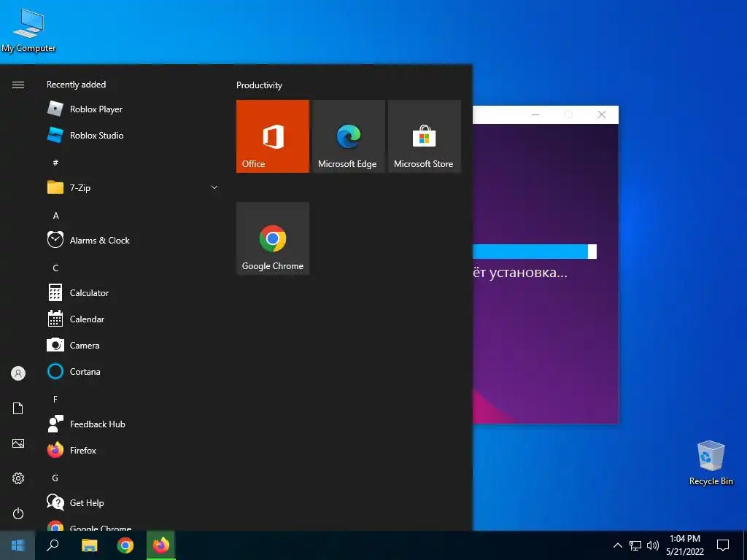Click the 'G' letter group header

point(55,478)
